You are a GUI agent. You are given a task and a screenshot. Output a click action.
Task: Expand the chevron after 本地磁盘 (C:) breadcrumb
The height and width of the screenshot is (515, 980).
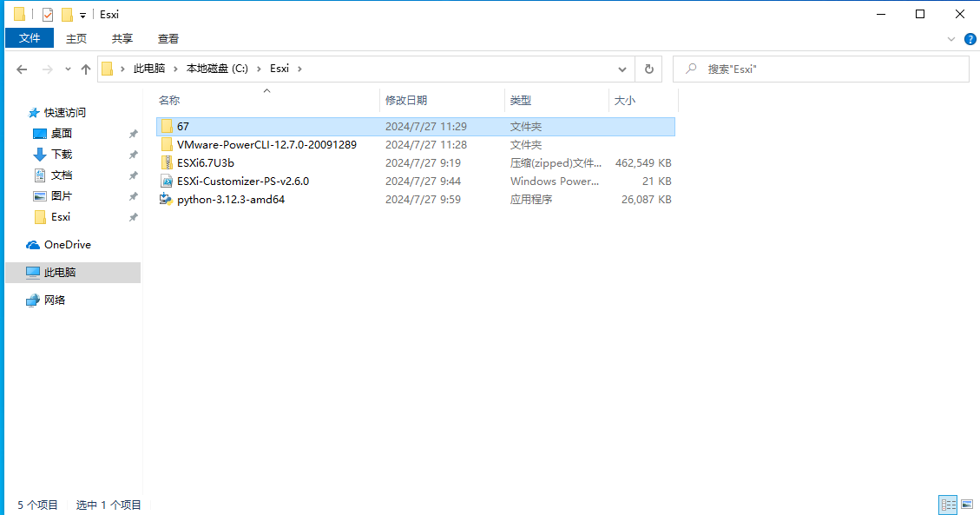(x=259, y=69)
